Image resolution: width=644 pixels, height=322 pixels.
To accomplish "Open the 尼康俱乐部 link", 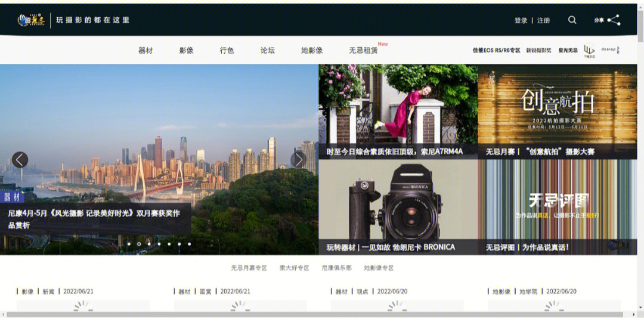I will coord(337,268).
